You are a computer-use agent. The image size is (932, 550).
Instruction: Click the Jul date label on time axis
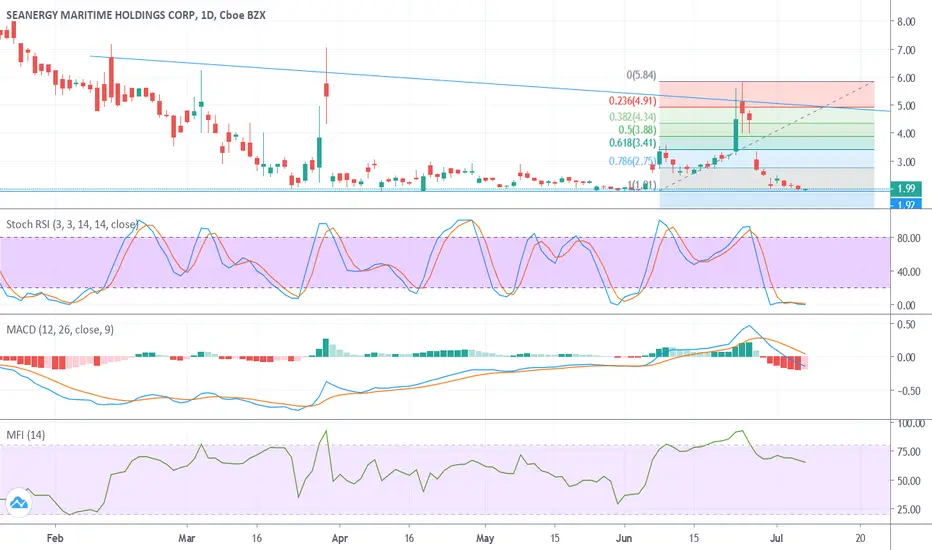[776, 538]
